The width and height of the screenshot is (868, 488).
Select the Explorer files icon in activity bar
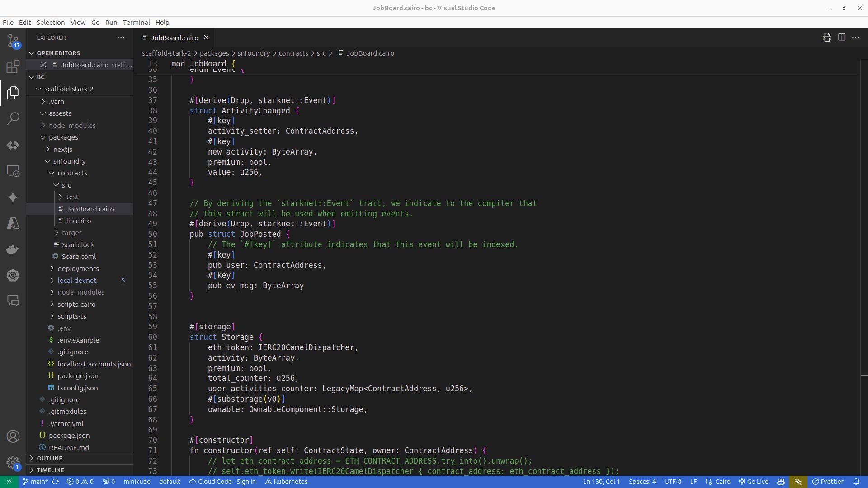(x=13, y=93)
